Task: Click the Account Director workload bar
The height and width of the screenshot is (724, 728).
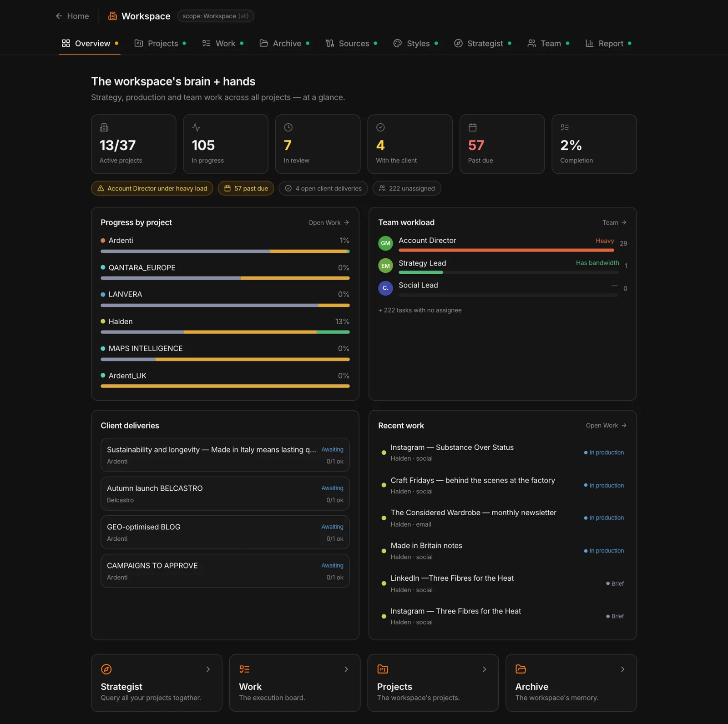Action: [506, 250]
